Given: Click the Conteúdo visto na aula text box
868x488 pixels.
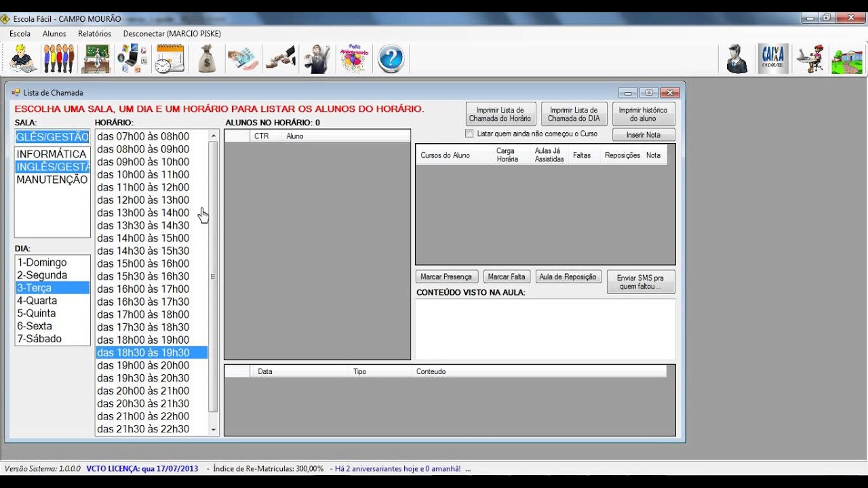Looking at the screenshot, I should tap(545, 329).
